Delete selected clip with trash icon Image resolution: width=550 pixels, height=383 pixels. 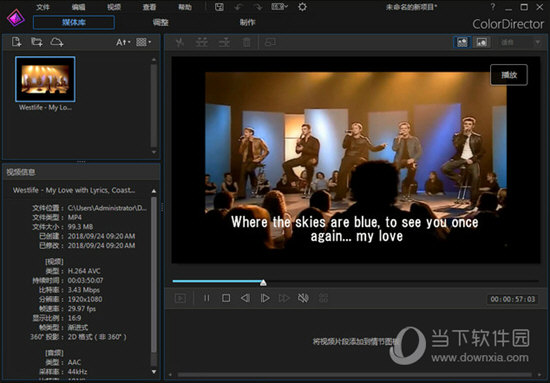pos(247,43)
